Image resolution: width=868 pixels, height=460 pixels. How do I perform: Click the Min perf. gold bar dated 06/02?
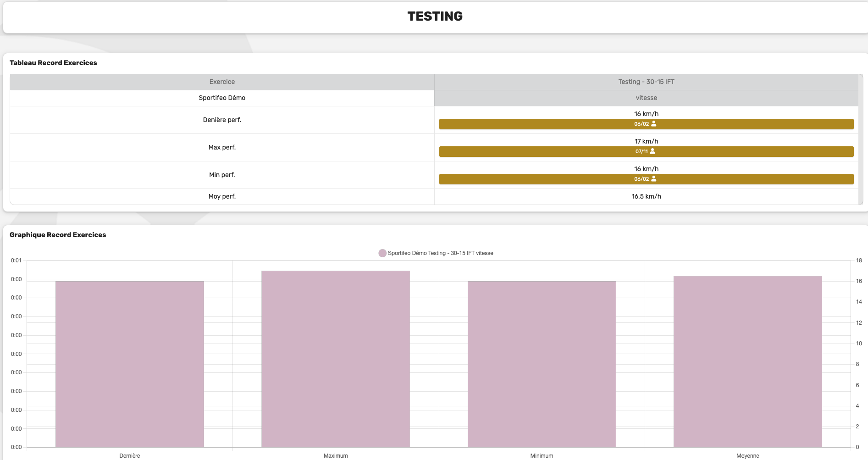coord(646,179)
